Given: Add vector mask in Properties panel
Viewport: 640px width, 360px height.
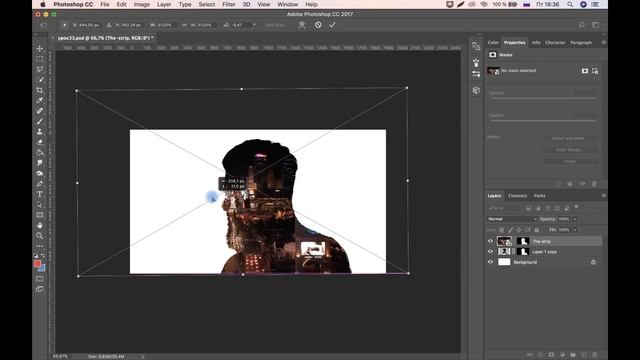Looking at the screenshot, I should pyautogui.click(x=595, y=71).
